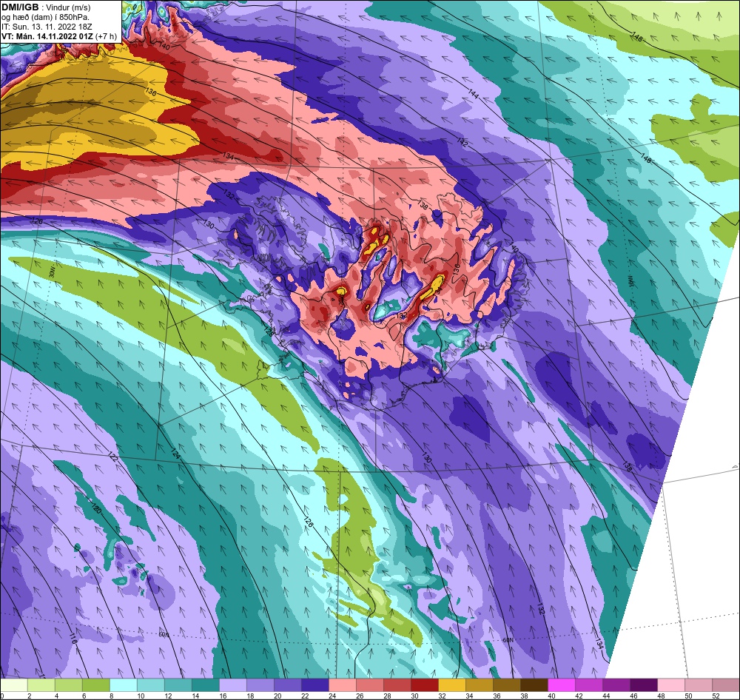Pick the light pink legend swatch between 48 and 50
Image resolution: width=740 pixels, height=700 pixels.
pyautogui.click(x=671, y=685)
